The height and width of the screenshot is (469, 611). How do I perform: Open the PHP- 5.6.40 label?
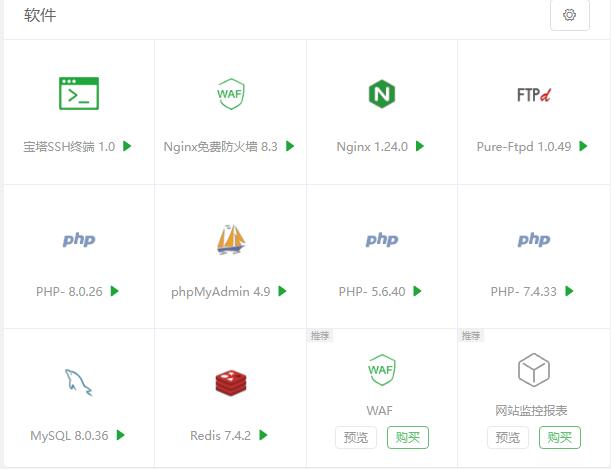pyautogui.click(x=372, y=291)
